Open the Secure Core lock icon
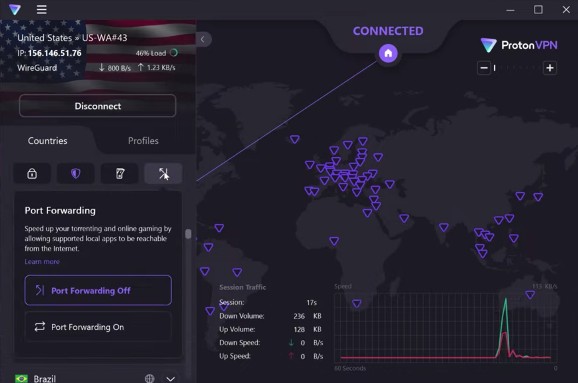578x383 pixels. click(x=32, y=173)
